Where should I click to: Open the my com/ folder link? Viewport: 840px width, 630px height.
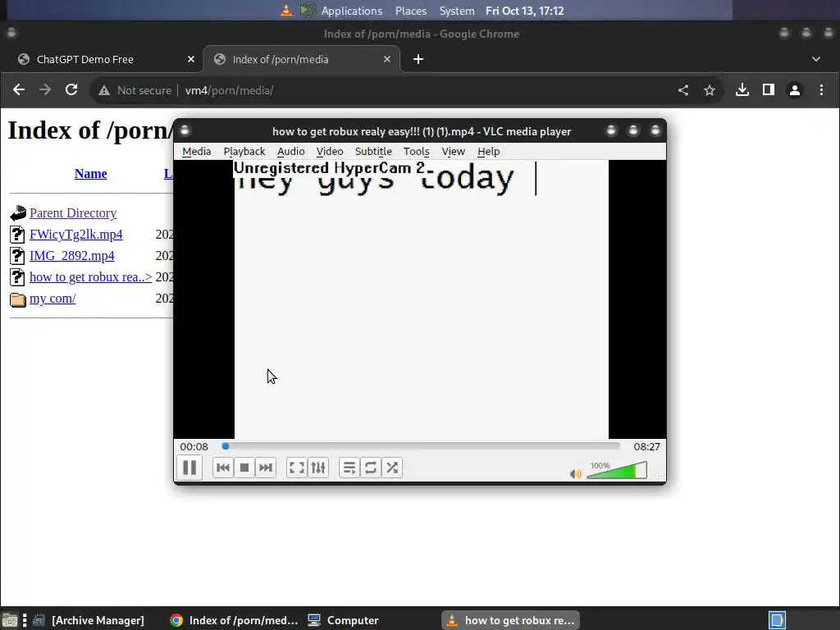(x=52, y=299)
